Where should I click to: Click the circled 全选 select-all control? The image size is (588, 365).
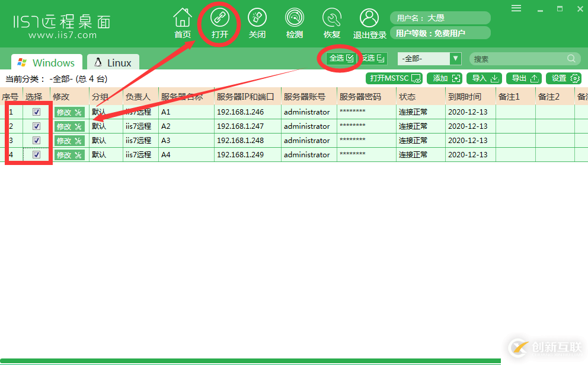point(339,59)
